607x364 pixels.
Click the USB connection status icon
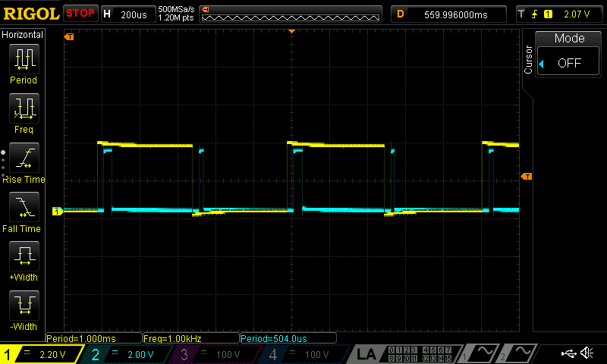[x=568, y=353]
